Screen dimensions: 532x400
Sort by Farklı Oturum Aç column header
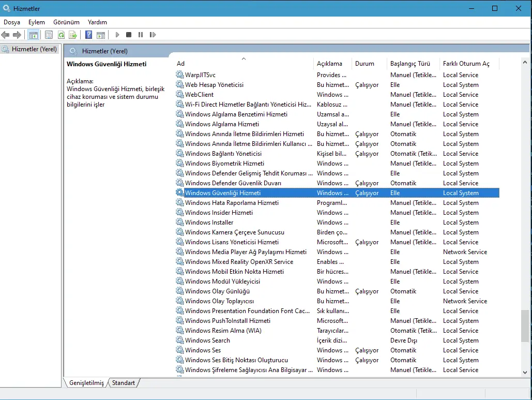(x=469, y=64)
